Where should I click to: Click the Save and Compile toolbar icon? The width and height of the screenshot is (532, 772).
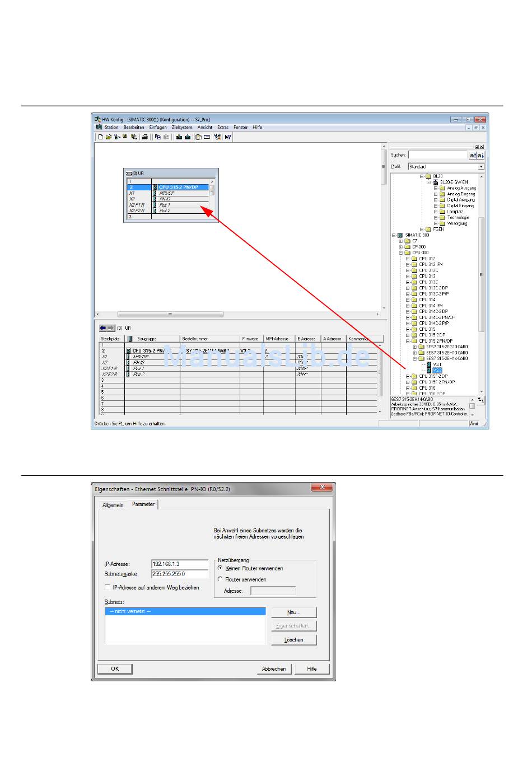(x=134, y=137)
